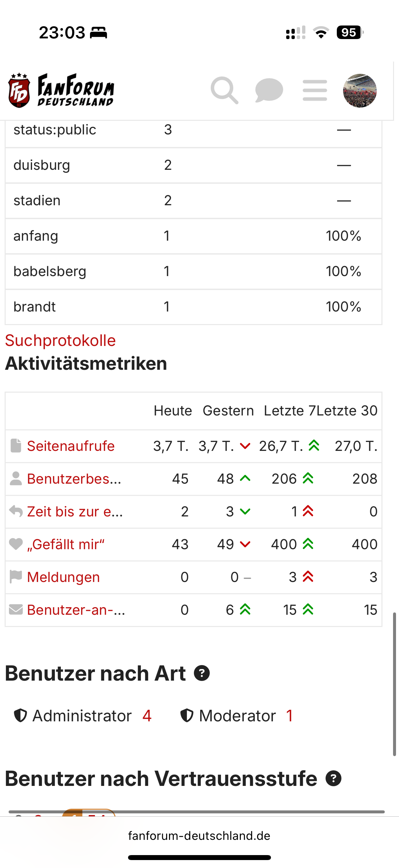Click the page vertical scrollbar
The width and height of the screenshot is (399, 868).
(394, 684)
